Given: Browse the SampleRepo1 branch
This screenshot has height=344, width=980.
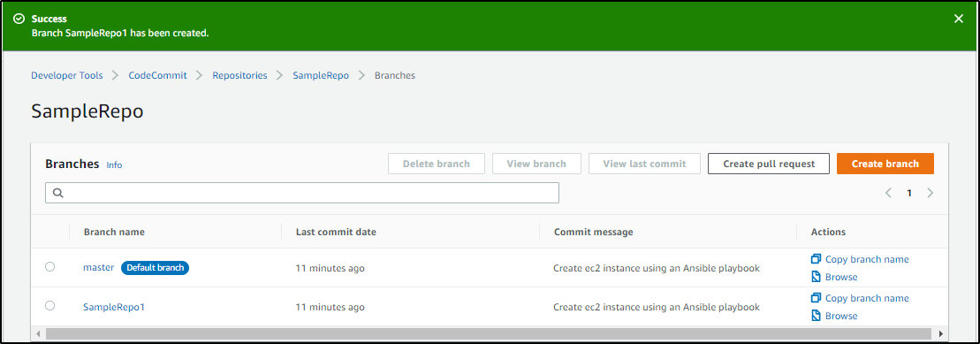Looking at the screenshot, I should coord(834,316).
